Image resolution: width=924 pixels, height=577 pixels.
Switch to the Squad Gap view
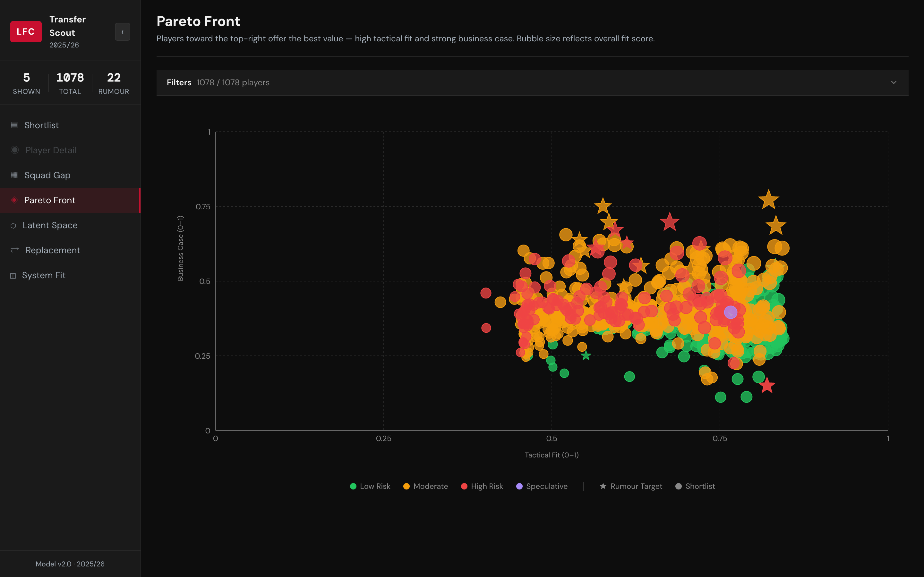pyautogui.click(x=47, y=175)
